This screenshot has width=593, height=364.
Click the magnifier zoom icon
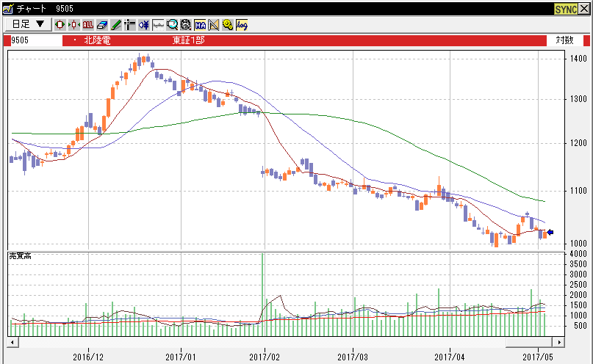point(172,24)
